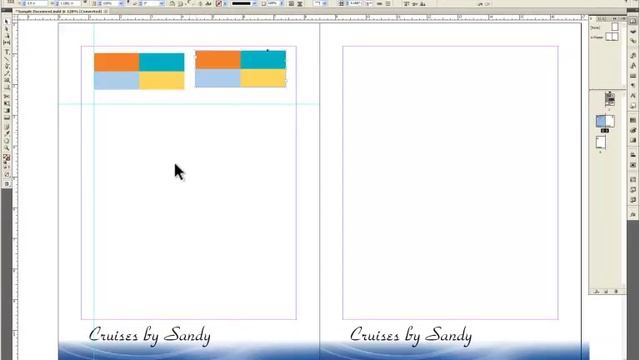Click the yellow rectangle in the left group
This screenshot has width=640, height=360.
pyautogui.click(x=162, y=80)
